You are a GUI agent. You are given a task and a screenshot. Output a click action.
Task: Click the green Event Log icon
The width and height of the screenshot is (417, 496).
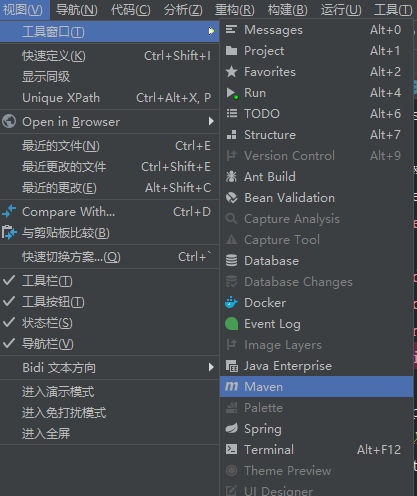[231, 324]
